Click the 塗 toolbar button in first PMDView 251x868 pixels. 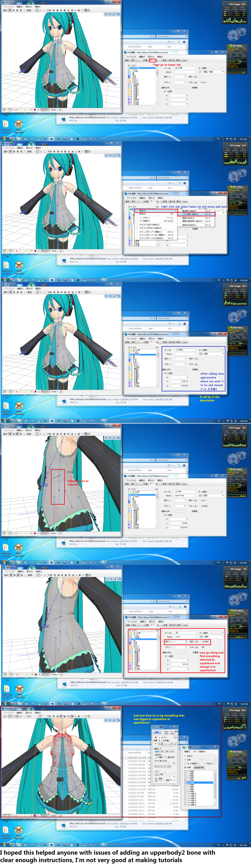coord(72,10)
